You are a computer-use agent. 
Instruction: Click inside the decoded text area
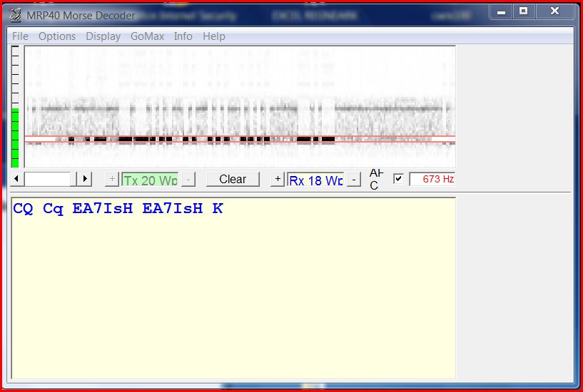pyautogui.click(x=233, y=285)
